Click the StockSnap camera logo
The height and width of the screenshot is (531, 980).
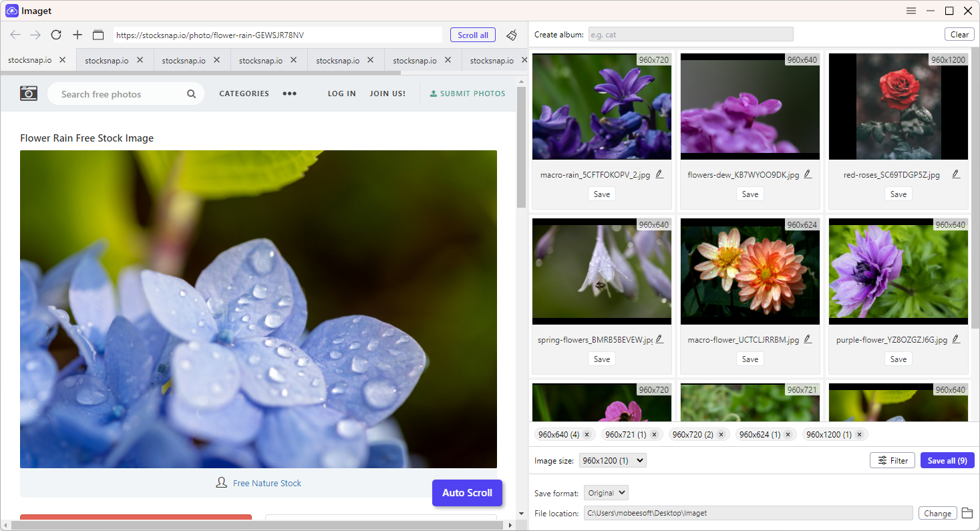coord(29,93)
